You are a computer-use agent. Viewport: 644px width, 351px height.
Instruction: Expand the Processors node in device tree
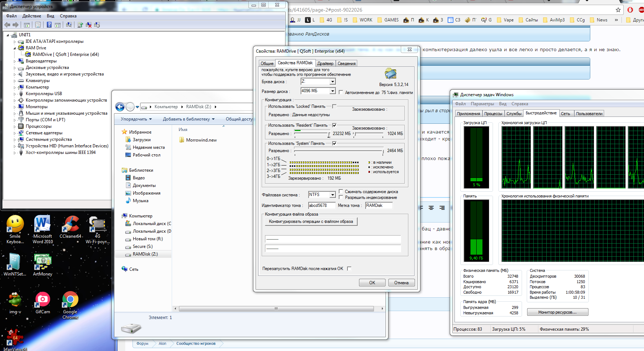[x=15, y=127]
